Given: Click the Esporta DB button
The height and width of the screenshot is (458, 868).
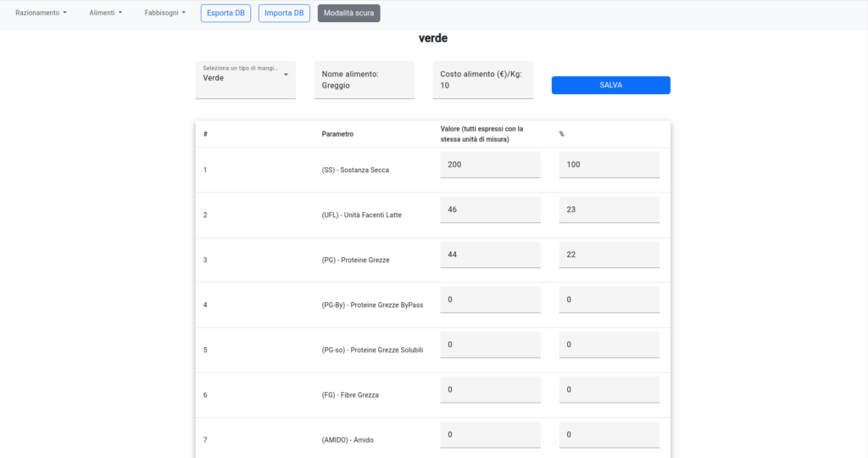Looking at the screenshot, I should [225, 13].
